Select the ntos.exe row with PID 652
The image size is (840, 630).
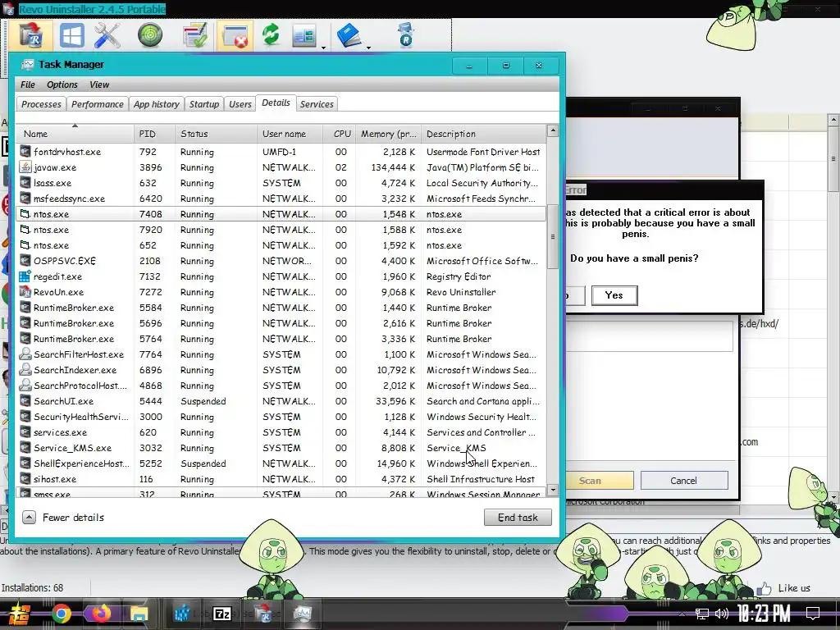281,245
